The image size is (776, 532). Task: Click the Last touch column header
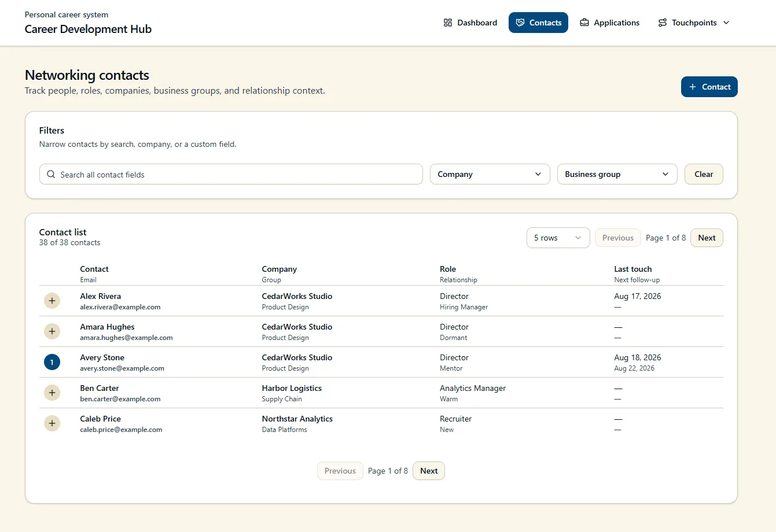tap(633, 269)
